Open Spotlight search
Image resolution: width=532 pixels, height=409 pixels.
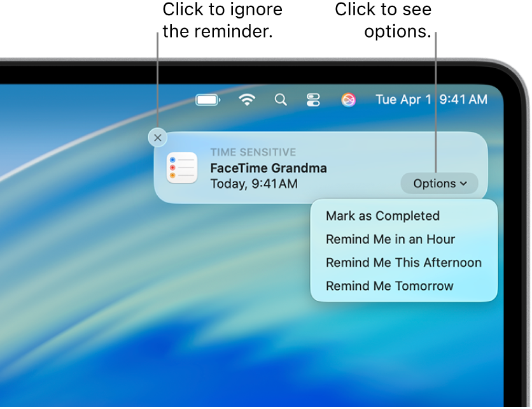281,99
